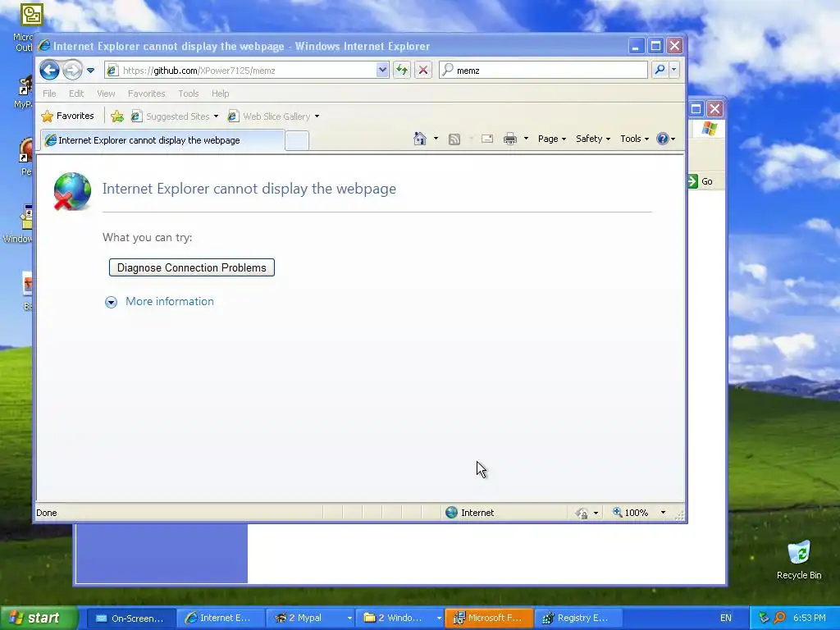This screenshot has width=840, height=630.
Task: Click the network connection tray icon
Action: point(764,618)
